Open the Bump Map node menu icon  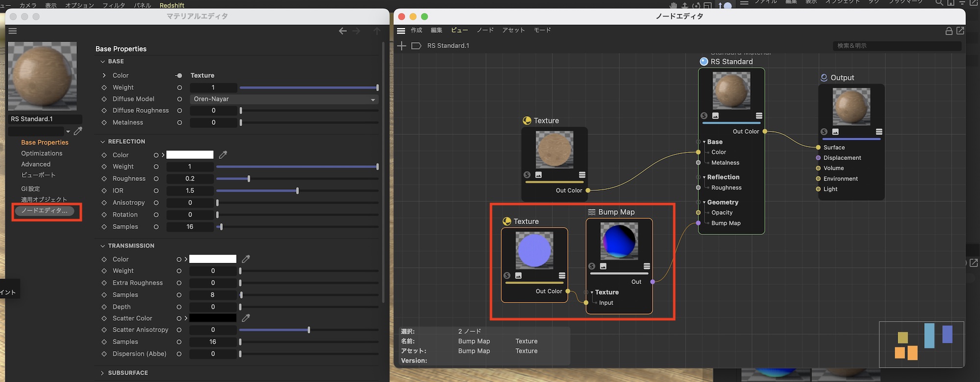click(x=647, y=266)
